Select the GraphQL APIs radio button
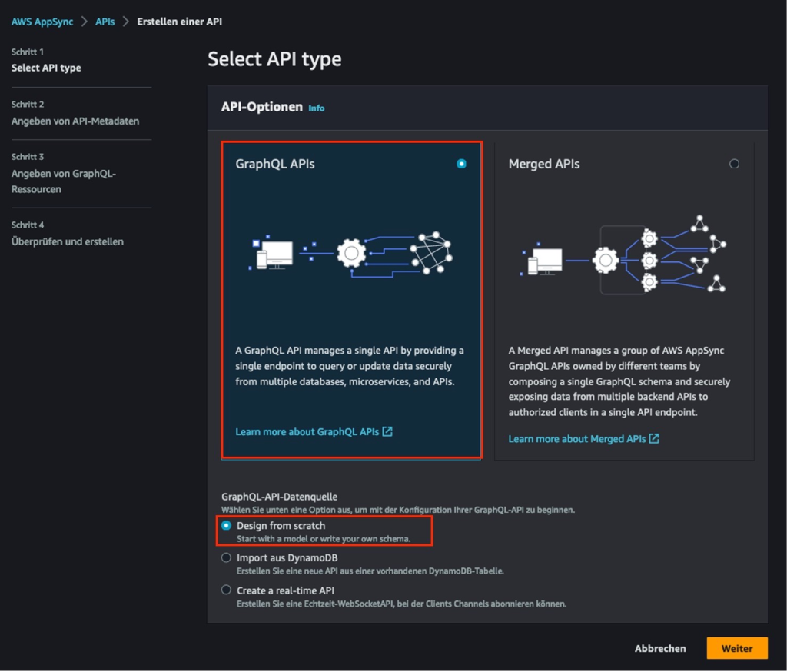This screenshot has width=787, height=672. (461, 164)
